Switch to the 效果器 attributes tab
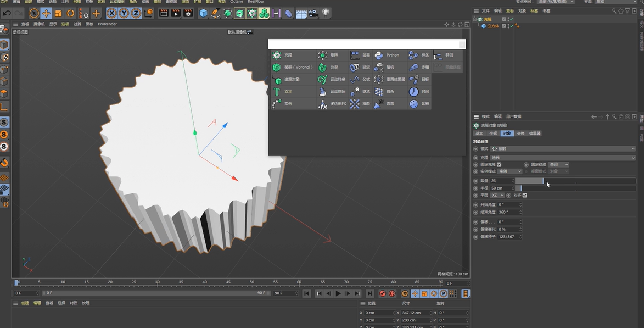 [534, 133]
